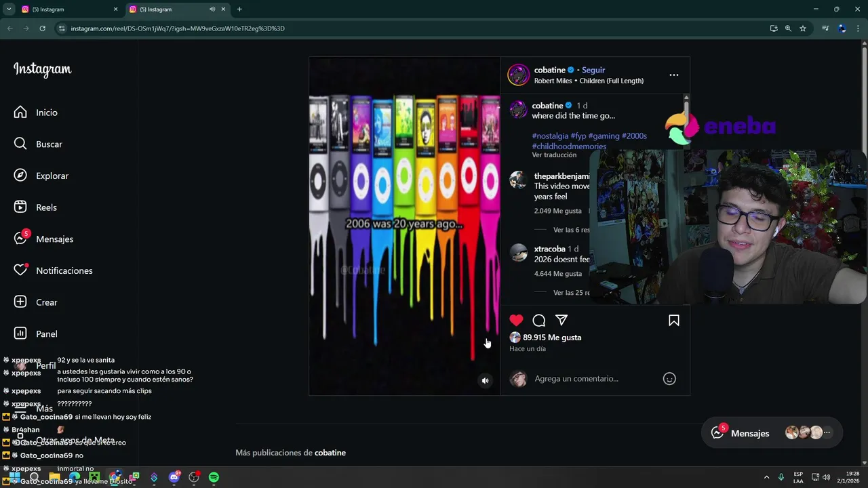Viewport: 868px width, 488px height.
Task: Mute tab via tab speaker icon
Action: [x=212, y=9]
